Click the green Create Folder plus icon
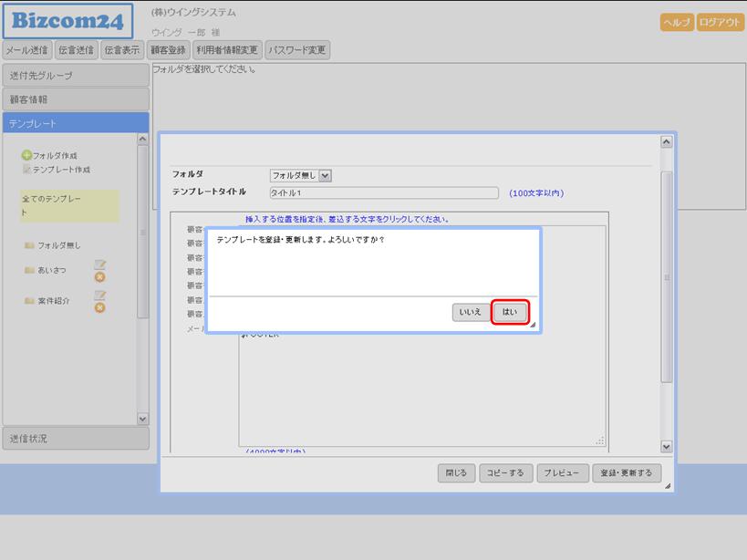 (26, 156)
